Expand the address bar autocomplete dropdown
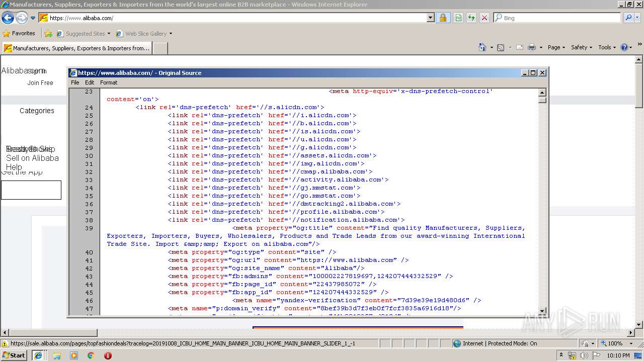The height and width of the screenshot is (362, 644). click(x=431, y=18)
